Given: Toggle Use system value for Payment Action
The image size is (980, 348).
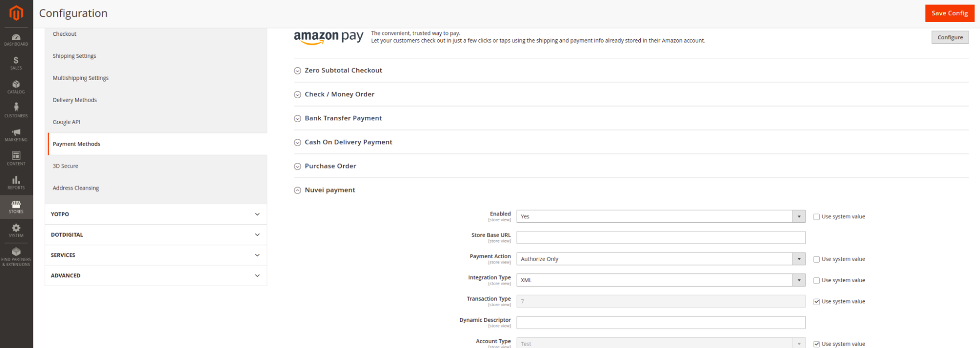Looking at the screenshot, I should (816, 259).
